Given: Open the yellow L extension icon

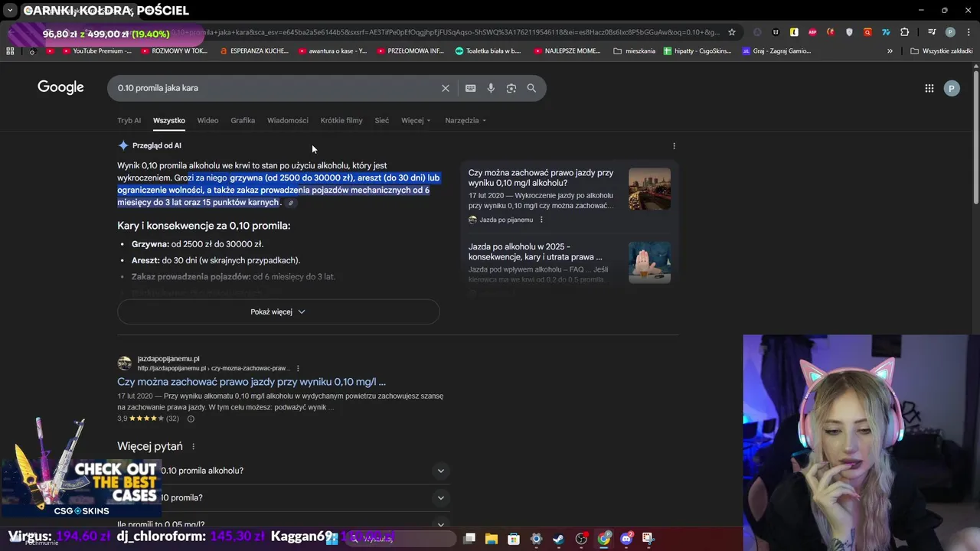Looking at the screenshot, I should [794, 32].
